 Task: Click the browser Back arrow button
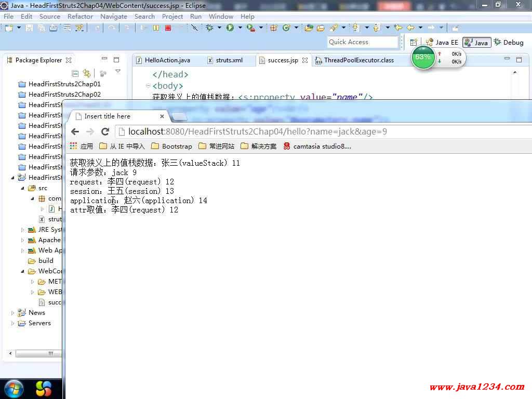point(75,131)
